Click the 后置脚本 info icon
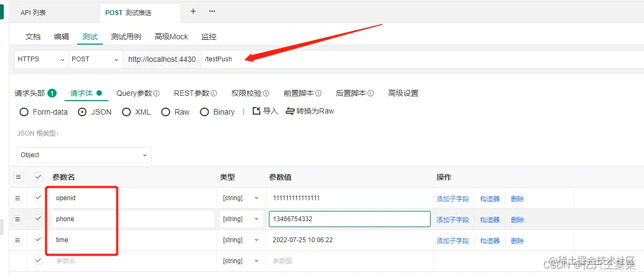The image size is (644, 275). 371,94
